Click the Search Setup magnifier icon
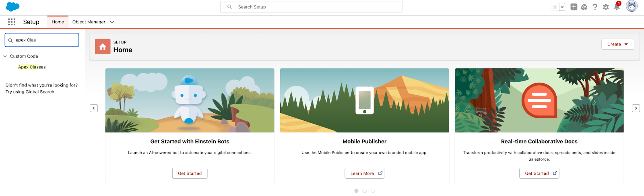 tap(229, 7)
